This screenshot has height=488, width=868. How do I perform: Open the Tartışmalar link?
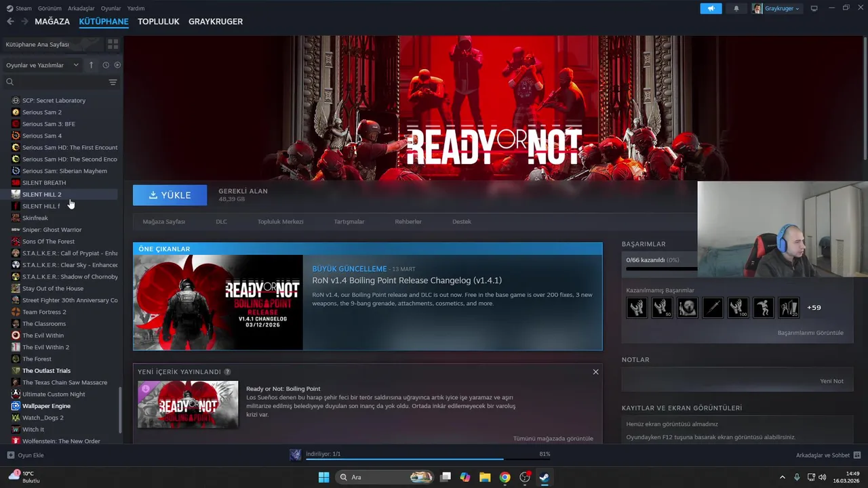[349, 222]
